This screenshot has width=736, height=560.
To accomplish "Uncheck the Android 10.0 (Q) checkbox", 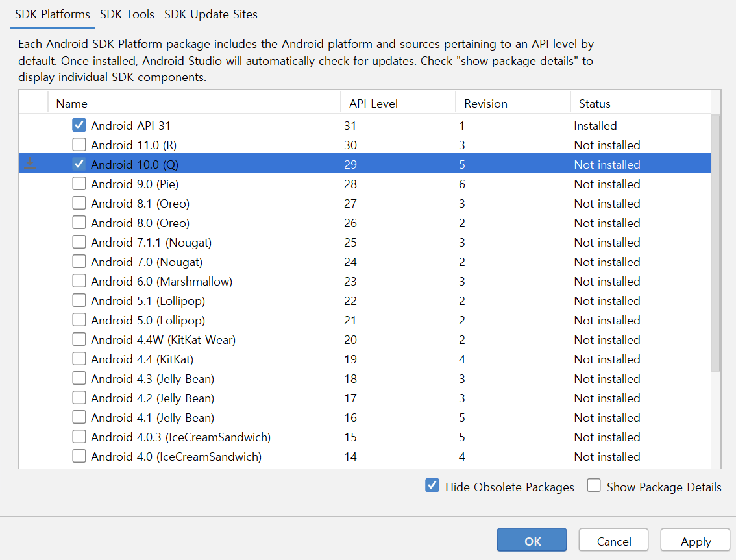I will (79, 164).
